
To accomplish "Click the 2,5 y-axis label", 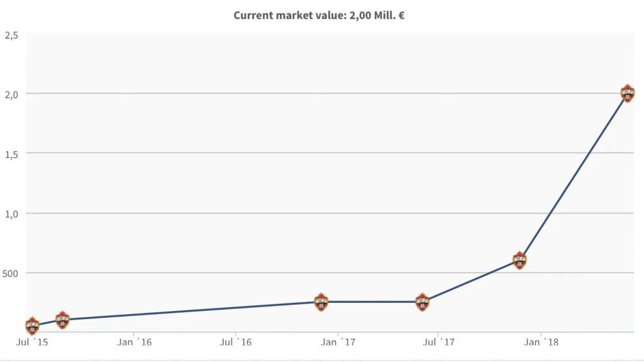I will pyautogui.click(x=11, y=35).
